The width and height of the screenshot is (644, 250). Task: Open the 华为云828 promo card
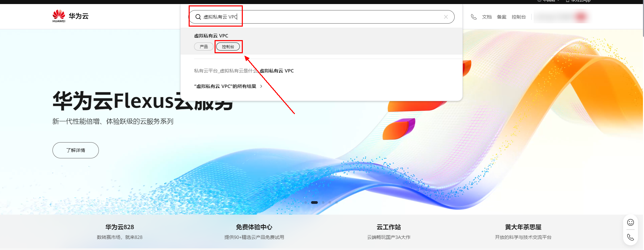120,232
